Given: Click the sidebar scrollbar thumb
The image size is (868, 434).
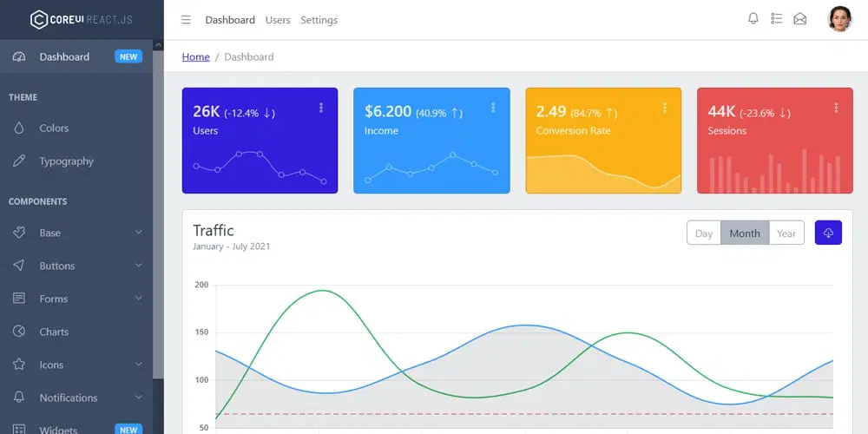Looking at the screenshot, I should click(158, 214).
